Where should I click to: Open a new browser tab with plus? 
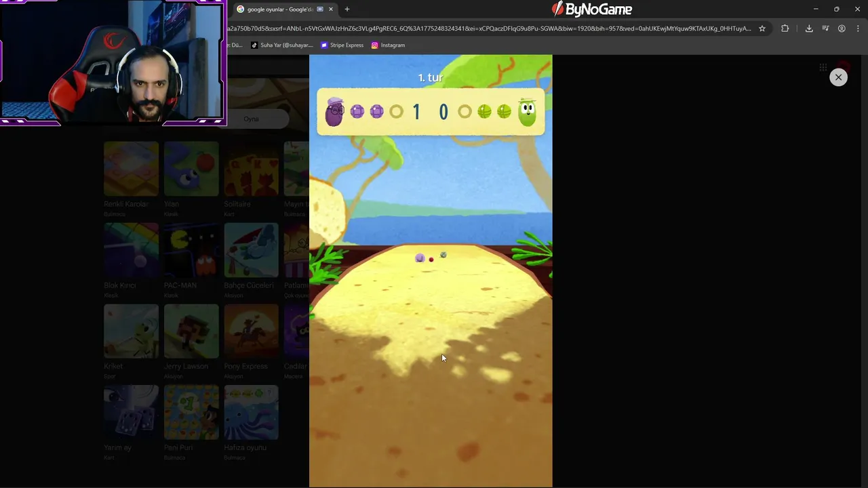tap(347, 9)
